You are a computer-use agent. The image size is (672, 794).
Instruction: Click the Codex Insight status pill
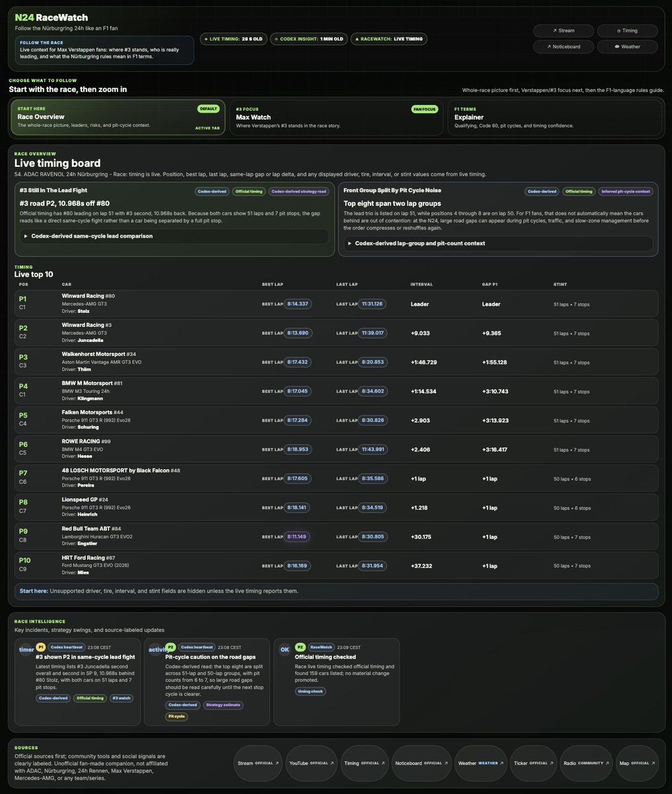click(309, 39)
